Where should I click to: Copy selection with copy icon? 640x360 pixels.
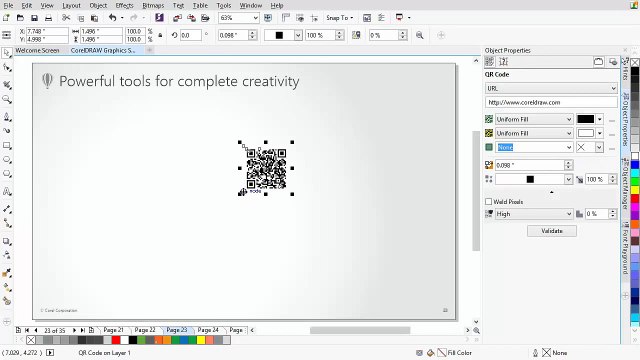coord(80,18)
